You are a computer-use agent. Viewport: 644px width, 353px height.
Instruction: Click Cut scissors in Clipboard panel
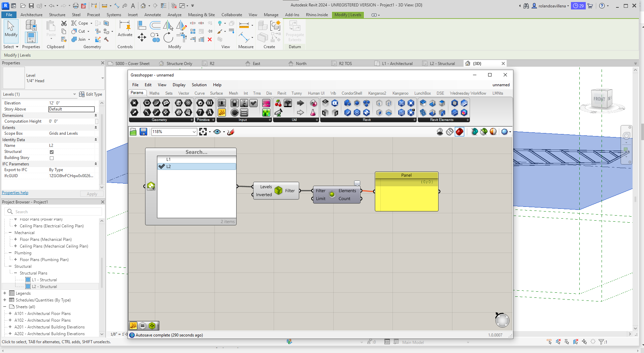(64, 23)
